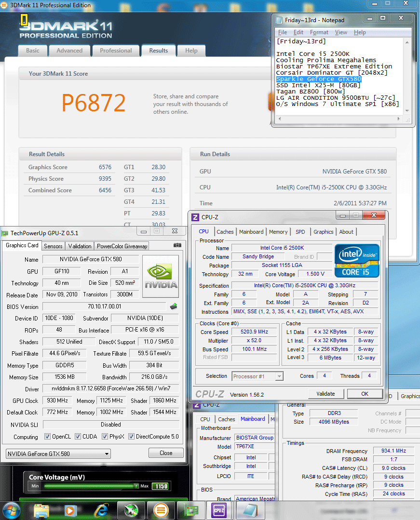Viewport: 420px width, 520px height.
Task: Select the GPU-Z Graphics Card tab
Action: [22, 245]
